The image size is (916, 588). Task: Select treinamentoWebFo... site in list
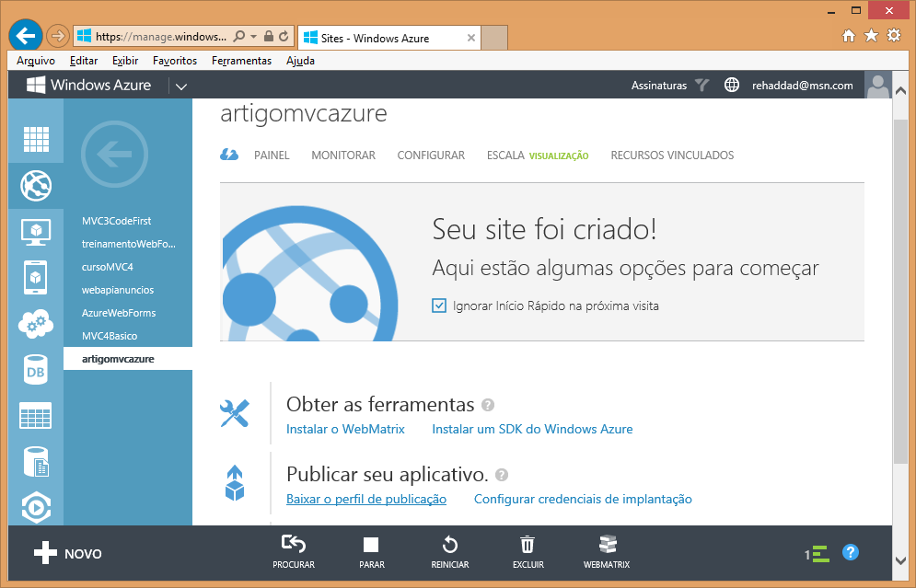click(x=128, y=244)
